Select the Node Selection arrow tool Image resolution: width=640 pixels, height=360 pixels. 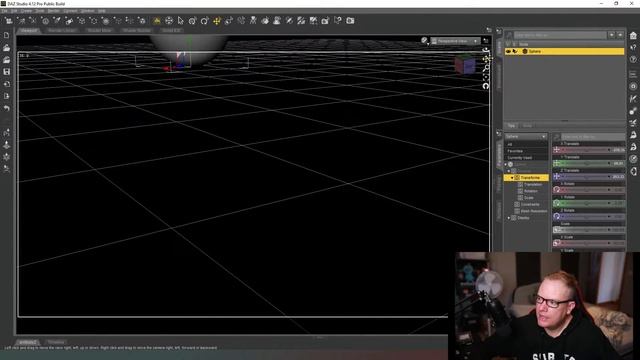coord(180,20)
